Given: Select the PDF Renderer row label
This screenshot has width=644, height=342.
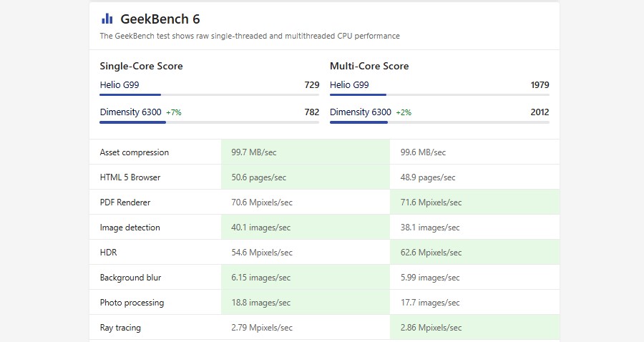Looking at the screenshot, I should tap(125, 202).
